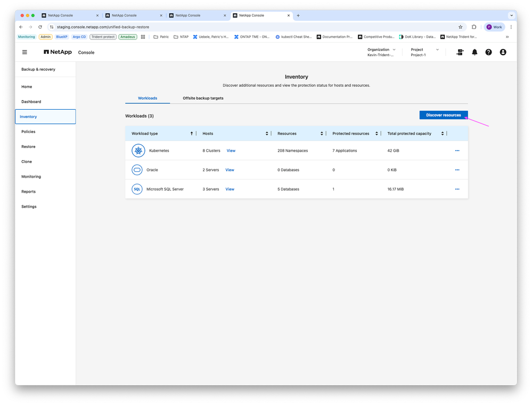View the Kubernetes clusters link
The image size is (532, 405).
231,151
